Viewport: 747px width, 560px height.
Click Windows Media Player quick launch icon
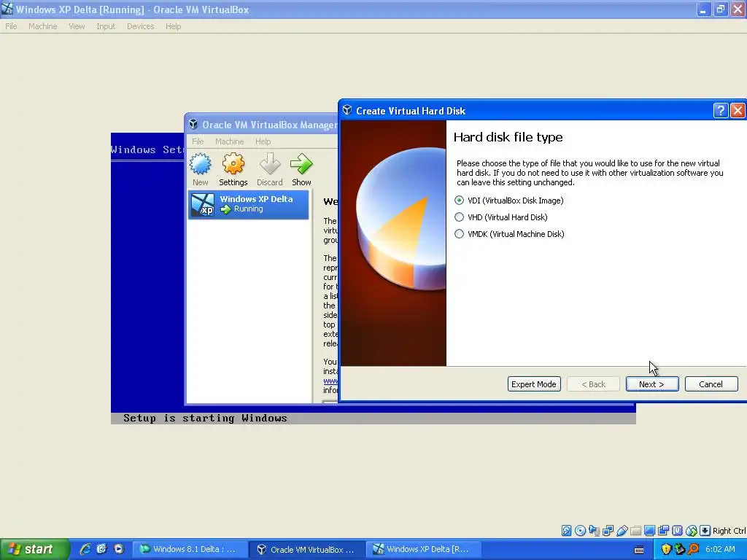119,549
